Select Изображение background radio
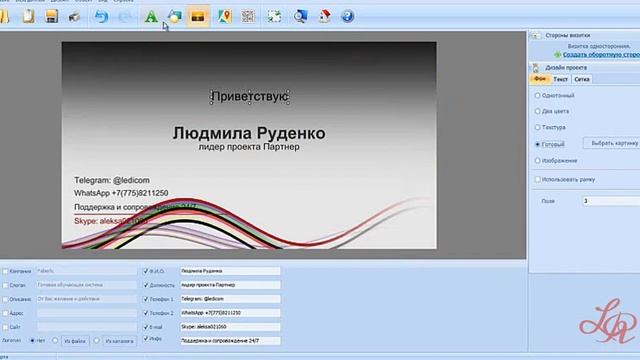The width and height of the screenshot is (640, 360). coord(538,160)
